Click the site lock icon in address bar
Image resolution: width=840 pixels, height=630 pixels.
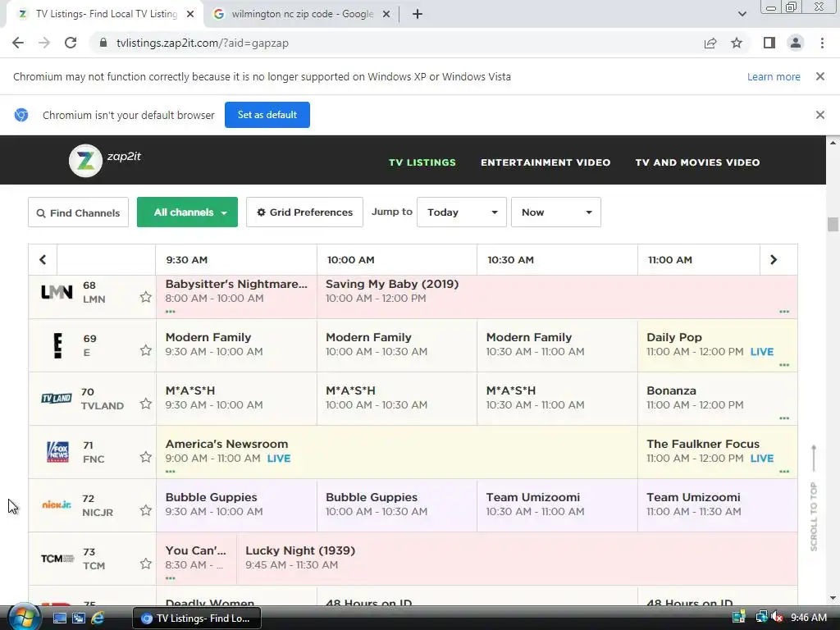pyautogui.click(x=103, y=43)
